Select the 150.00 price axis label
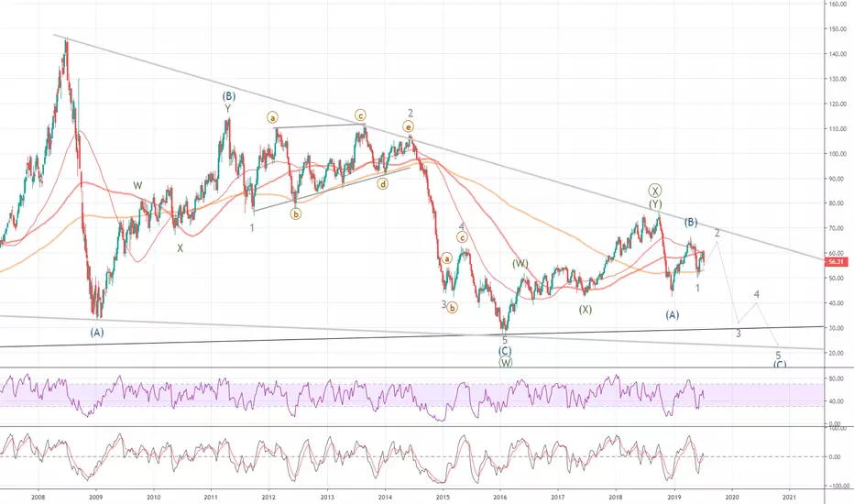854x504 pixels. [x=838, y=29]
